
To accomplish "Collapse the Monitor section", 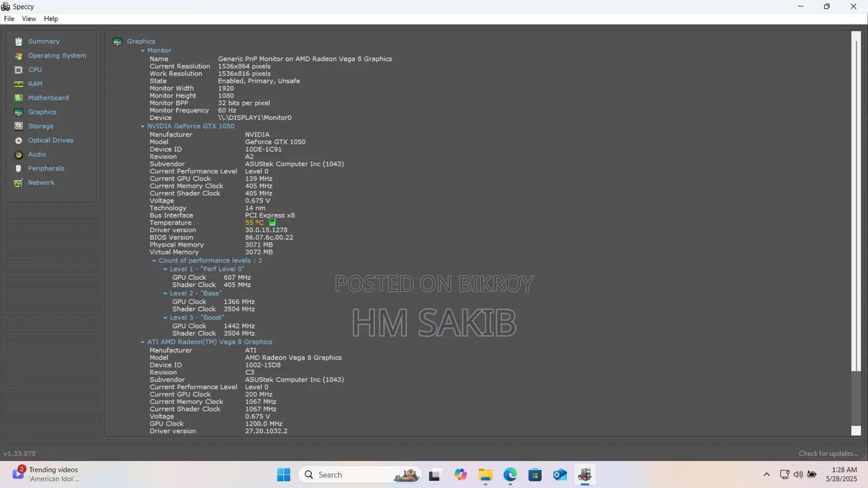I will pyautogui.click(x=143, y=50).
